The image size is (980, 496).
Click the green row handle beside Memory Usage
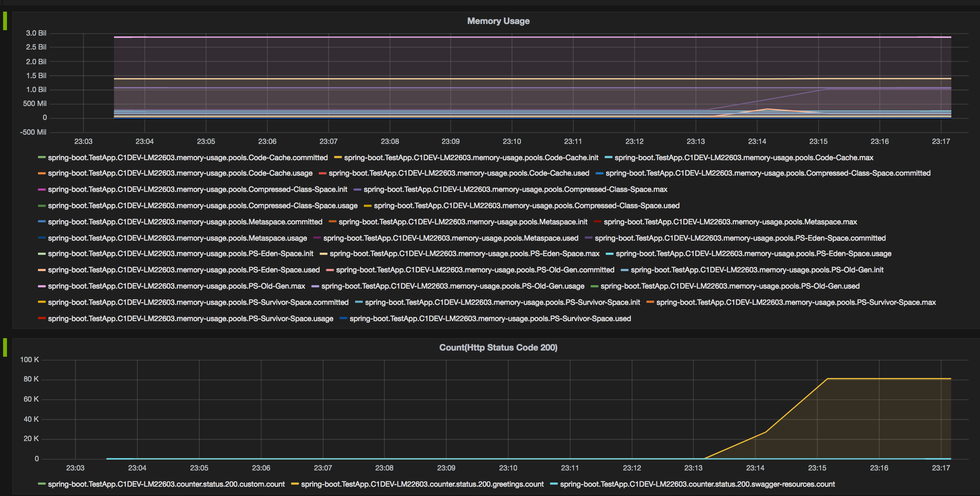[x=5, y=21]
